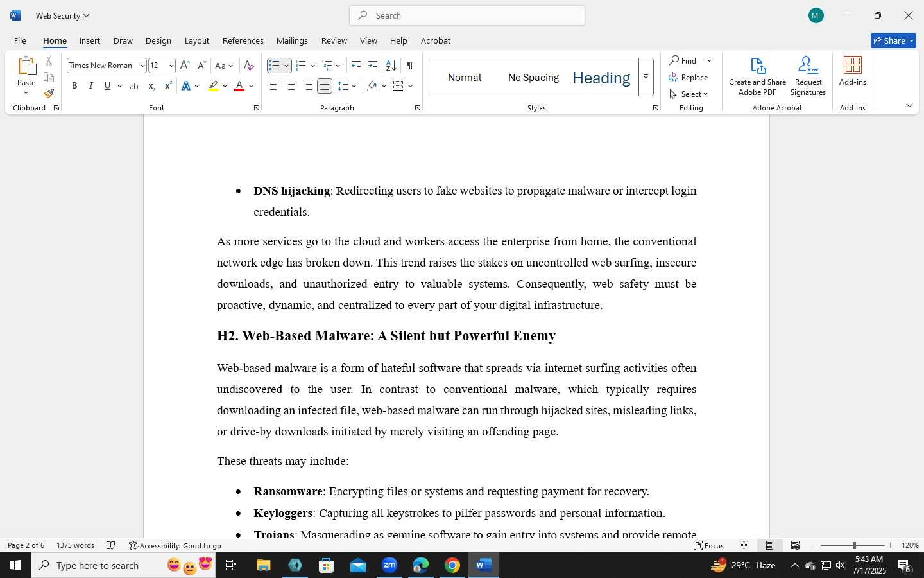Click the Search box in title bar

pyautogui.click(x=467, y=15)
